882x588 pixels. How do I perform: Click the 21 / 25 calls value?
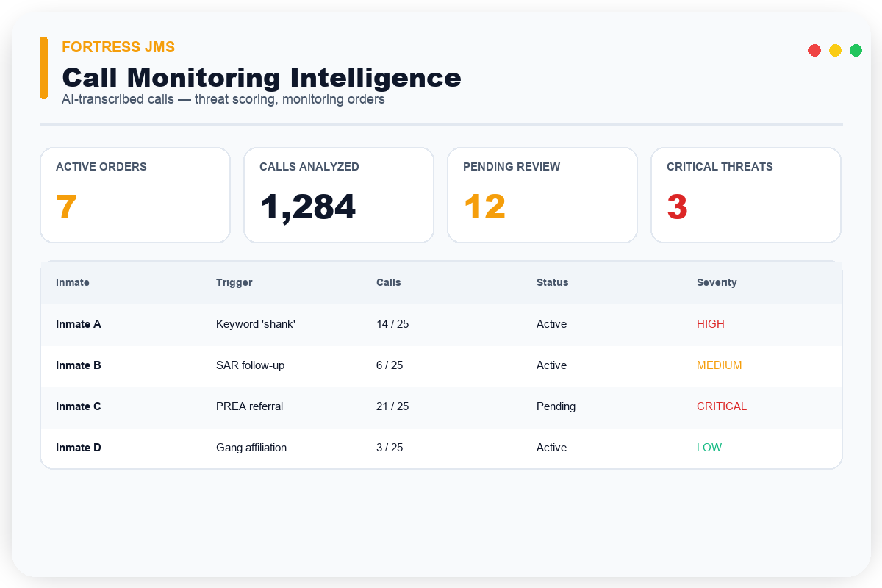[392, 406]
